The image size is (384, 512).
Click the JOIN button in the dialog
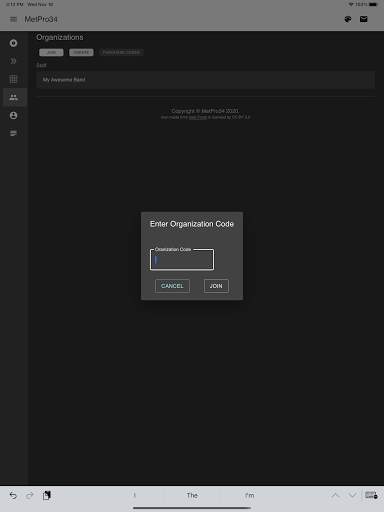pos(216,286)
